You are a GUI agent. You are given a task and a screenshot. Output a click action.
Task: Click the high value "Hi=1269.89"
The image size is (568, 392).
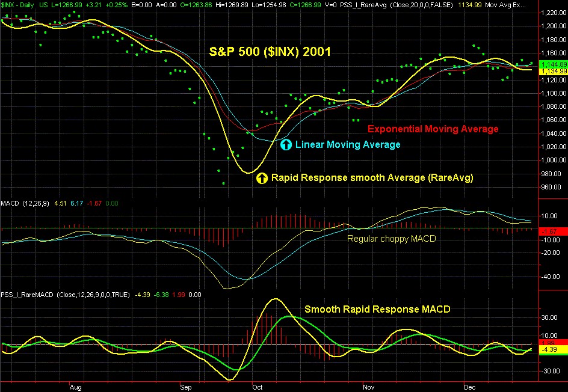pos(233,5)
